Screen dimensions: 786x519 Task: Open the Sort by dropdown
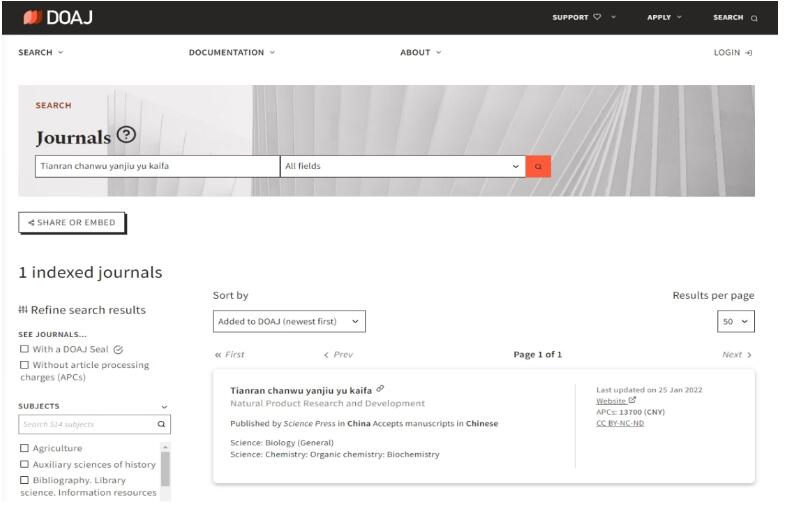pos(289,322)
